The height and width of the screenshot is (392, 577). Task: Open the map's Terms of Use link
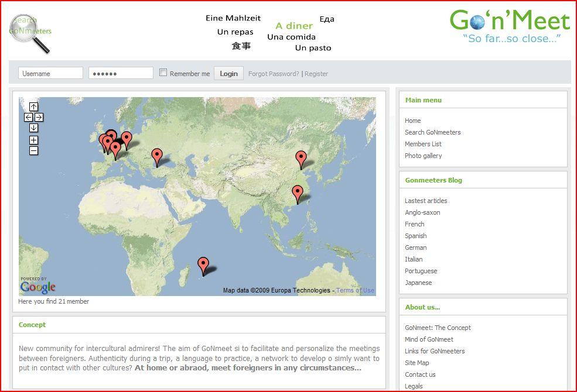tap(355, 290)
